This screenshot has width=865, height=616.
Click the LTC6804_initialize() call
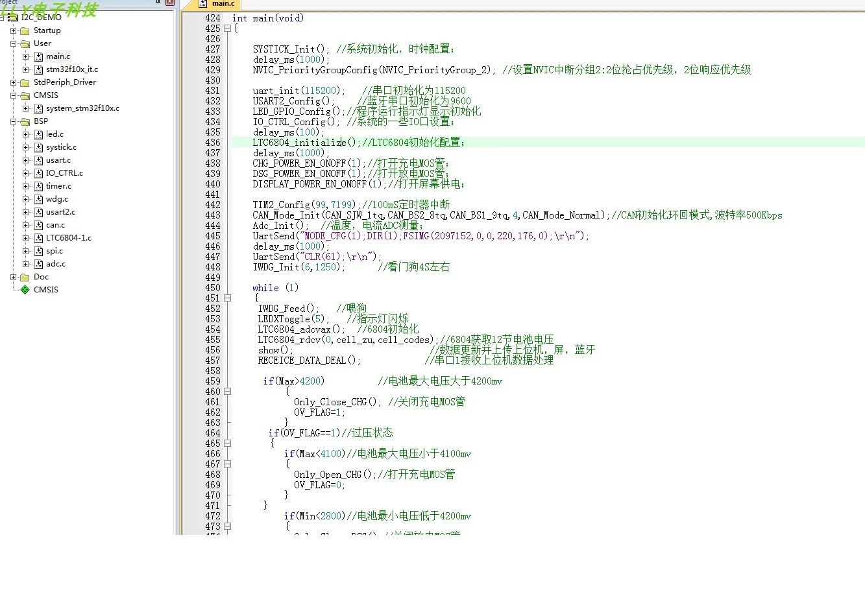click(x=306, y=143)
